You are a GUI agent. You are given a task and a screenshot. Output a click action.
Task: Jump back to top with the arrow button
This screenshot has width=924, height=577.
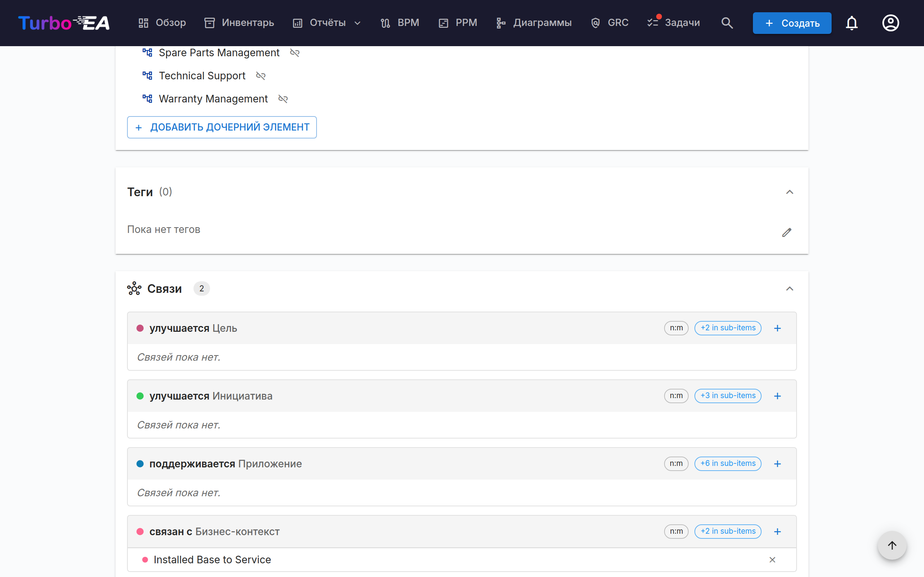coord(892,545)
